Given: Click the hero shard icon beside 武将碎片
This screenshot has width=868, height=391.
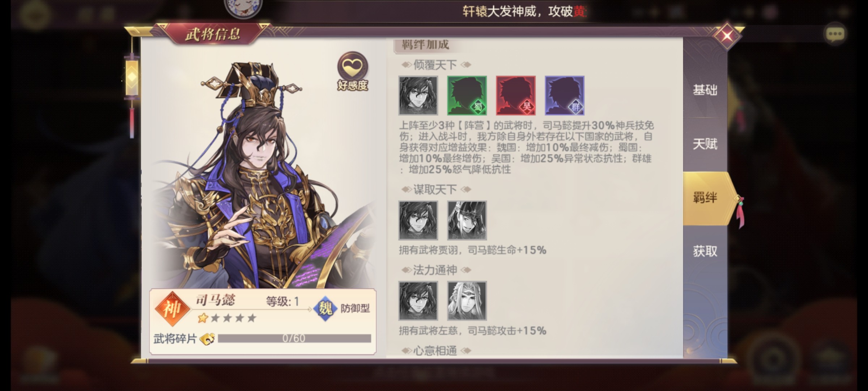Looking at the screenshot, I should tap(208, 339).
